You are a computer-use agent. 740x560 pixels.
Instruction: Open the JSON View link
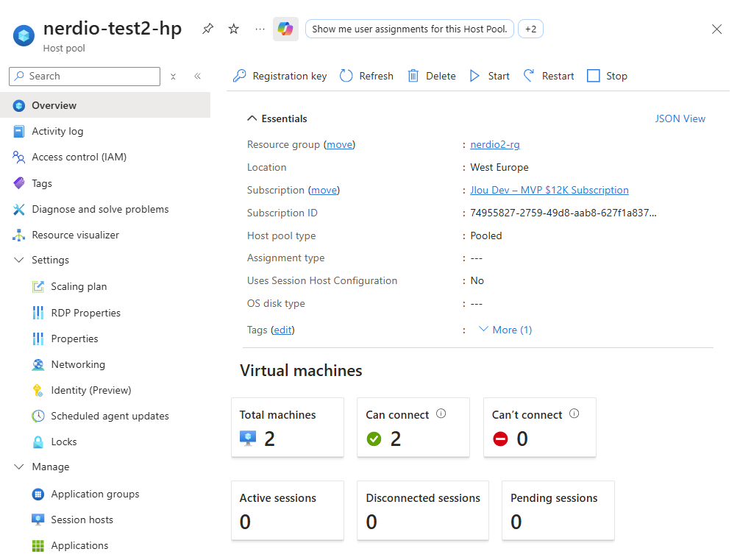click(680, 118)
